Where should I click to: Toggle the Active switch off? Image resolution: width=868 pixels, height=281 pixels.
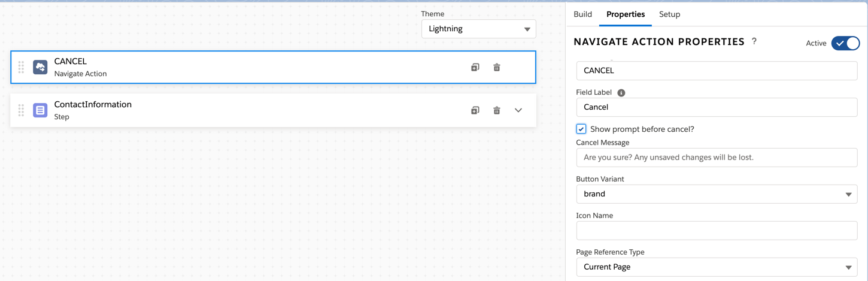click(x=845, y=43)
